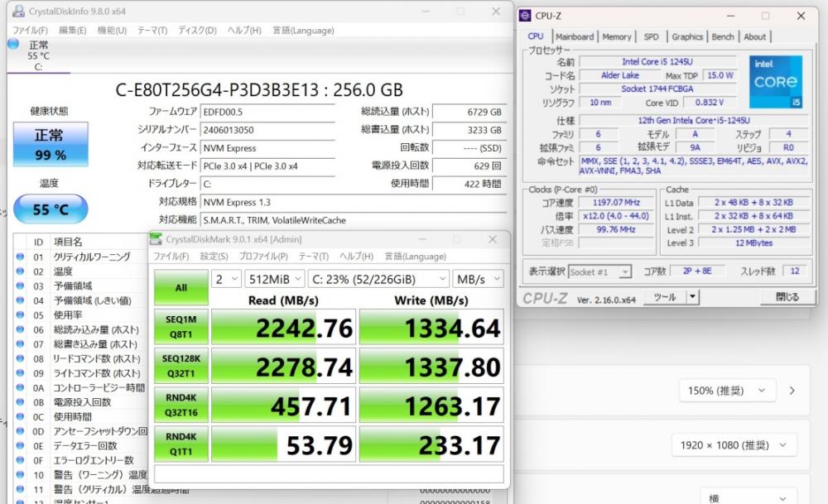Click ツール button in CPU-Z
The height and width of the screenshot is (504, 828).
pyautogui.click(x=665, y=297)
